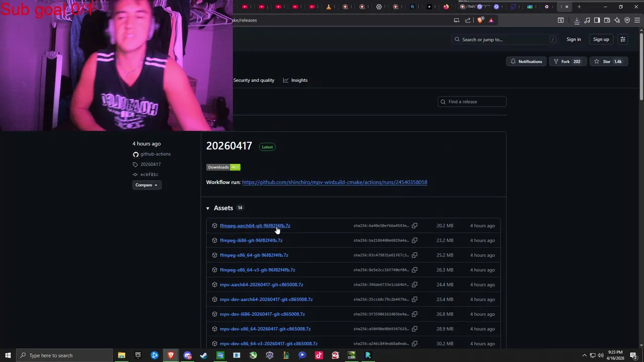The width and height of the screenshot is (644, 362).
Task: Focus the Windows taskbar search box
Action: click(x=64, y=355)
